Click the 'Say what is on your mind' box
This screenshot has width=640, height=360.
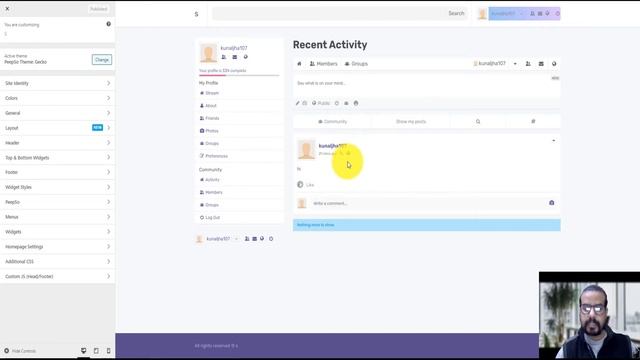click(427, 85)
